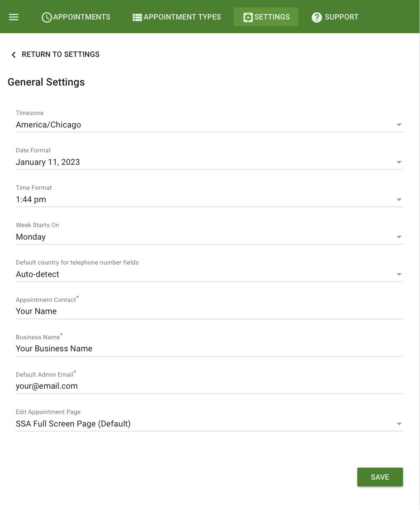Click the gear icon in the Settings tab

[248, 17]
